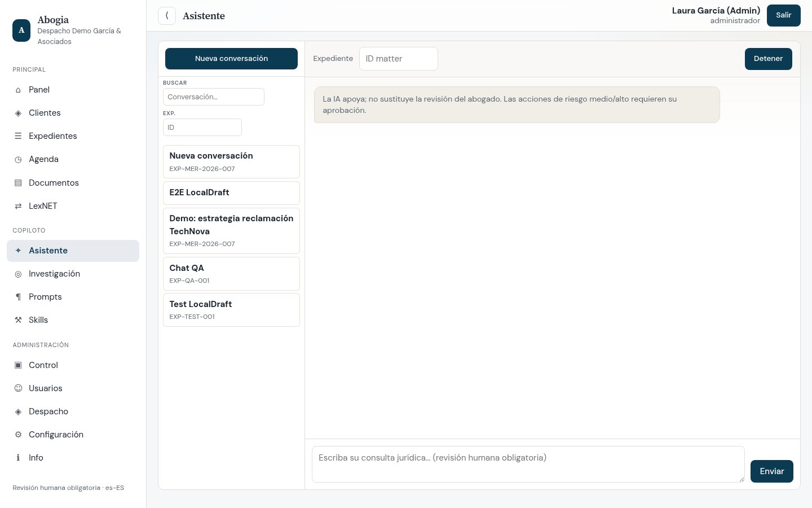Click the Expediente ID matter field

(x=399, y=59)
